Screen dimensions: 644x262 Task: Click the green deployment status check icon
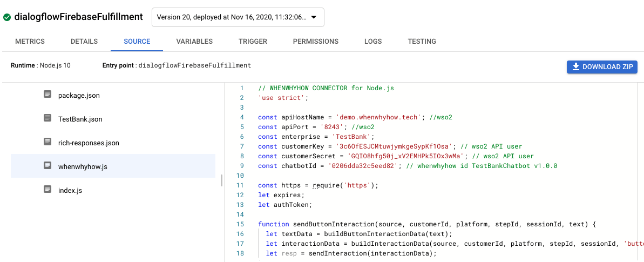pyautogui.click(x=7, y=17)
